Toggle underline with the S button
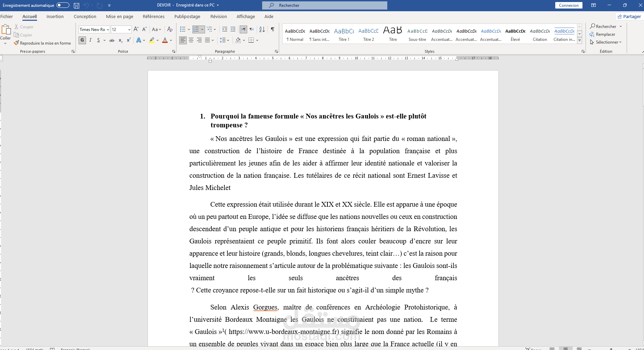The image size is (644, 350). [x=98, y=40]
